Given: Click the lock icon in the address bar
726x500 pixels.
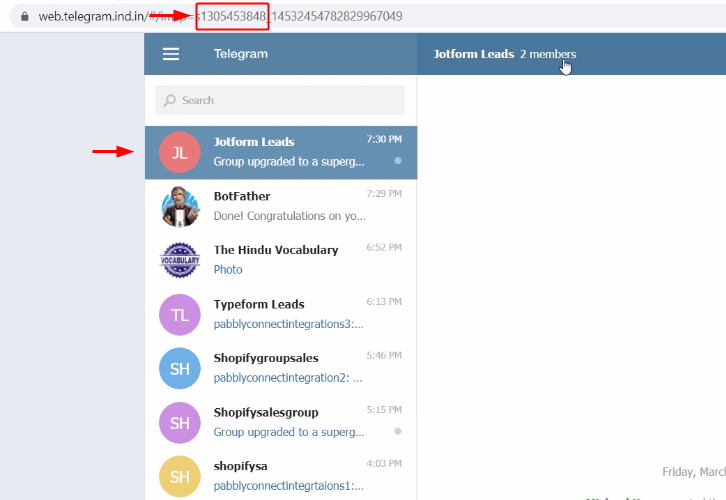Looking at the screenshot, I should (25, 17).
